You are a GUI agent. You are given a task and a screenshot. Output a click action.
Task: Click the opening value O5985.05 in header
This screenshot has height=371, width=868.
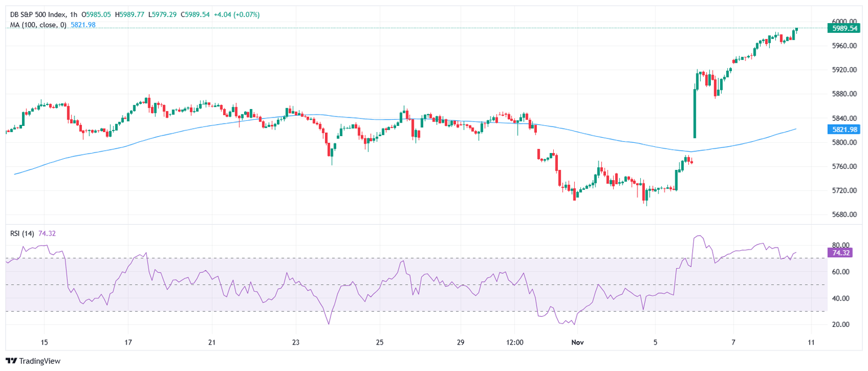(x=97, y=14)
